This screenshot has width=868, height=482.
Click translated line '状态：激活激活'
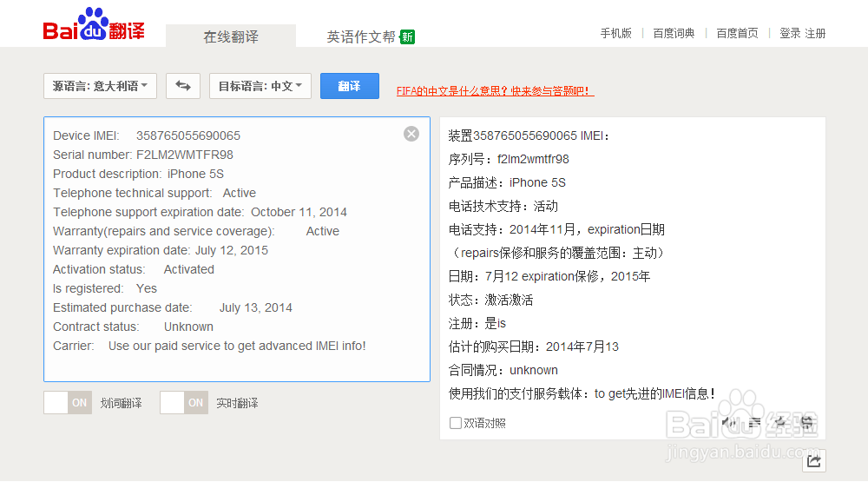490,300
